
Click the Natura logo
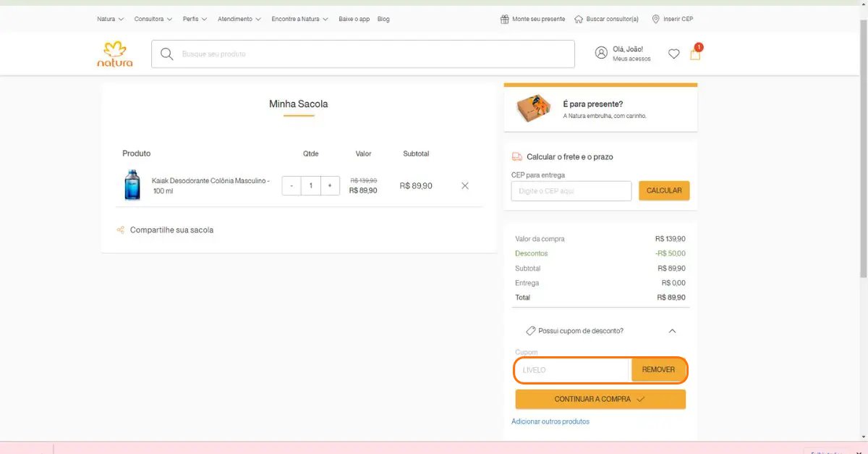(115, 54)
